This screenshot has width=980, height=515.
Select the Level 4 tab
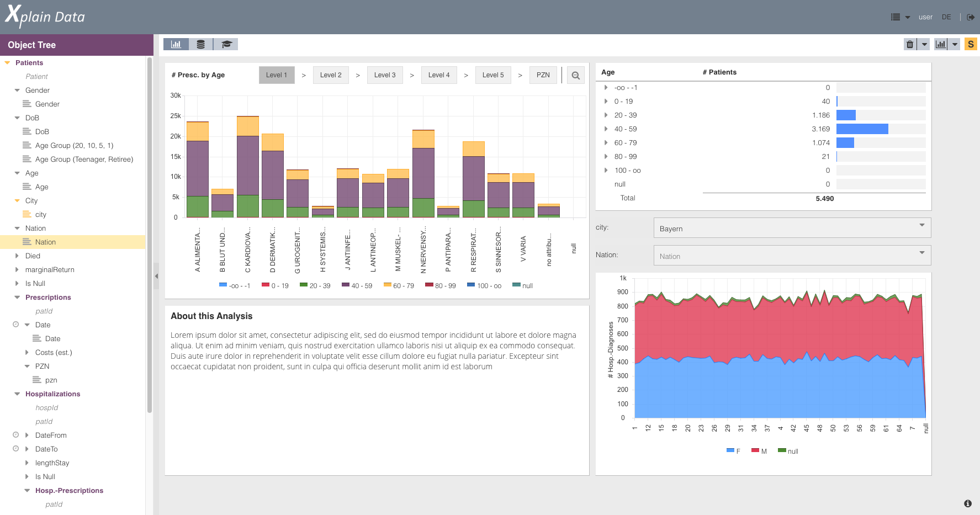pyautogui.click(x=439, y=75)
